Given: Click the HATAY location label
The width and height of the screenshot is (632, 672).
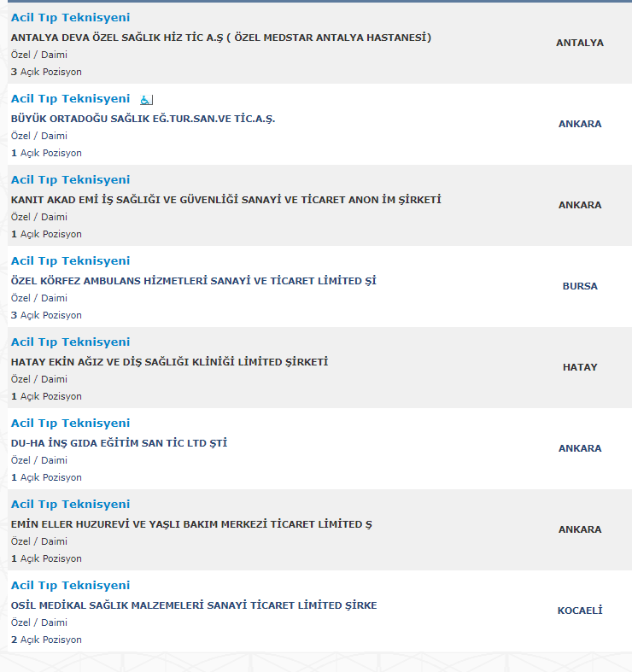Looking at the screenshot, I should point(580,367).
